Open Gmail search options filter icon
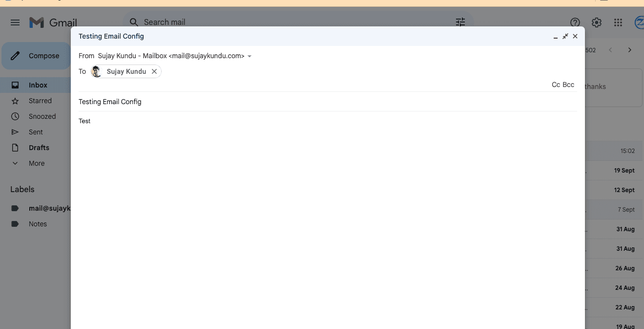Image resolution: width=644 pixels, height=329 pixels. point(459,22)
